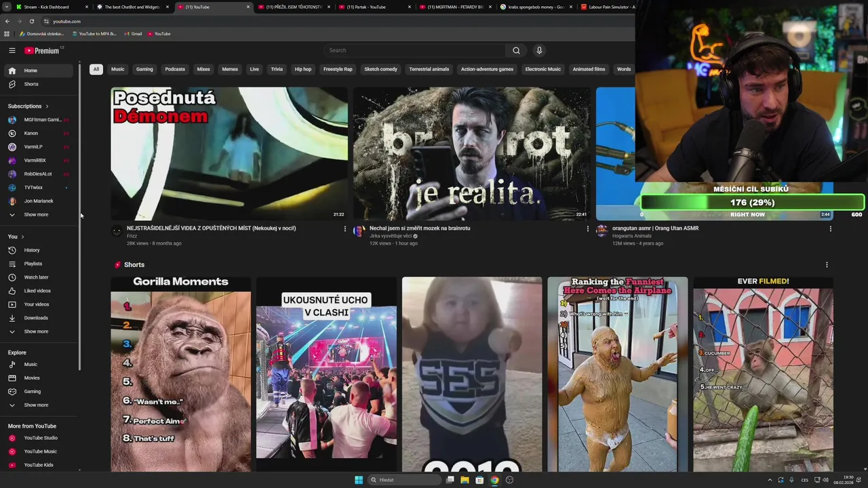This screenshot has height=488, width=868.
Task: Expand subscriptions with Show more
Action: pos(38,215)
